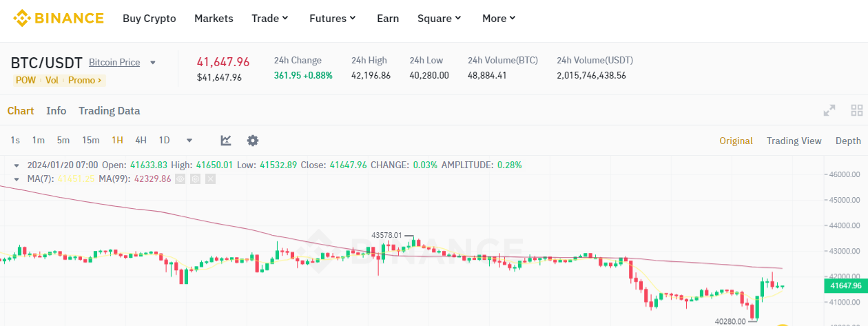
Task: Open the technical indicators chart icon
Action: (x=226, y=140)
